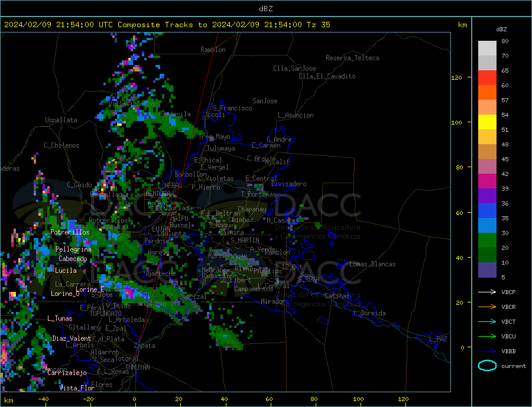Click the Uspallata place label
532x407 pixels.
(61, 120)
